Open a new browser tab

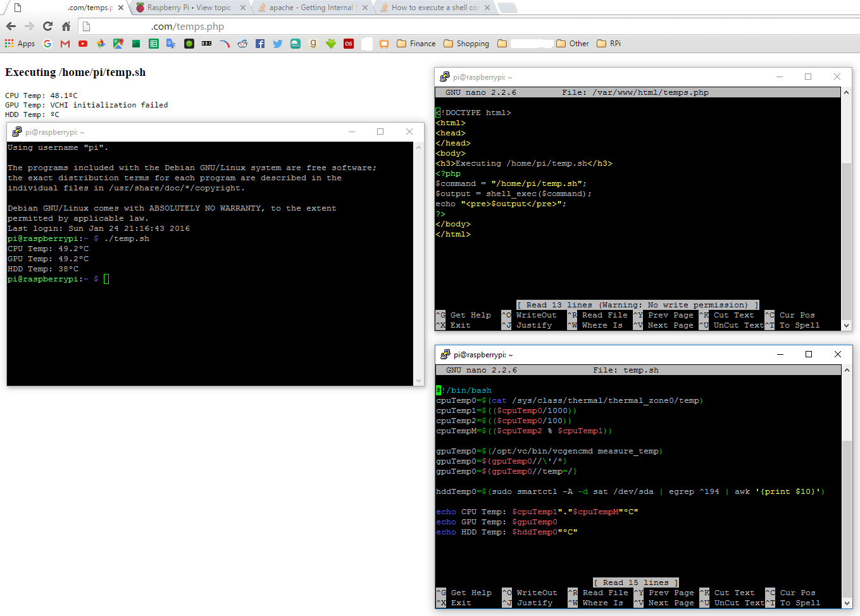click(508, 8)
